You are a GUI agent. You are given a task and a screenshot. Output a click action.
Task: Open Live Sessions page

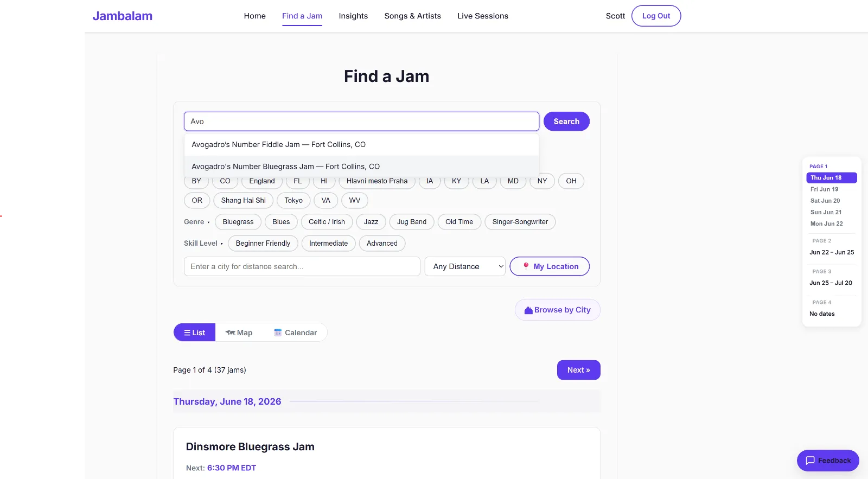click(x=483, y=16)
